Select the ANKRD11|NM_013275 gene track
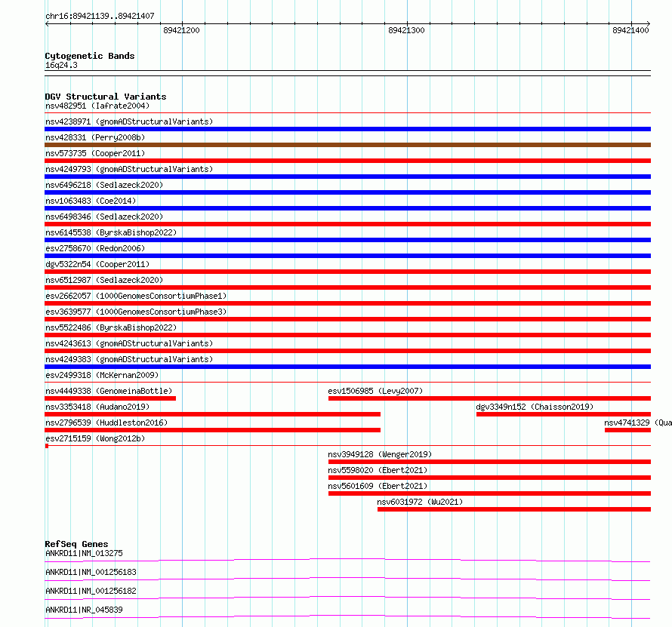Viewport: 672px width, 627px height. pyautogui.click(x=347, y=560)
